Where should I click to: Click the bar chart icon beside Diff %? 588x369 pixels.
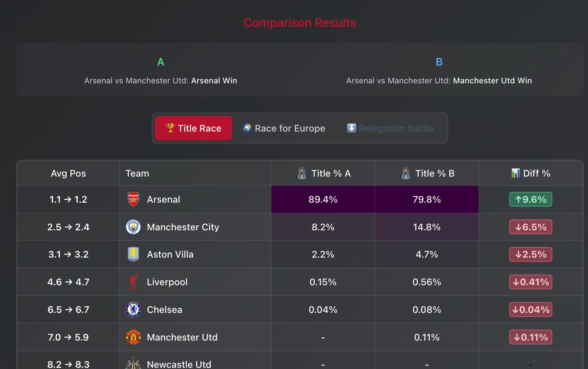515,173
